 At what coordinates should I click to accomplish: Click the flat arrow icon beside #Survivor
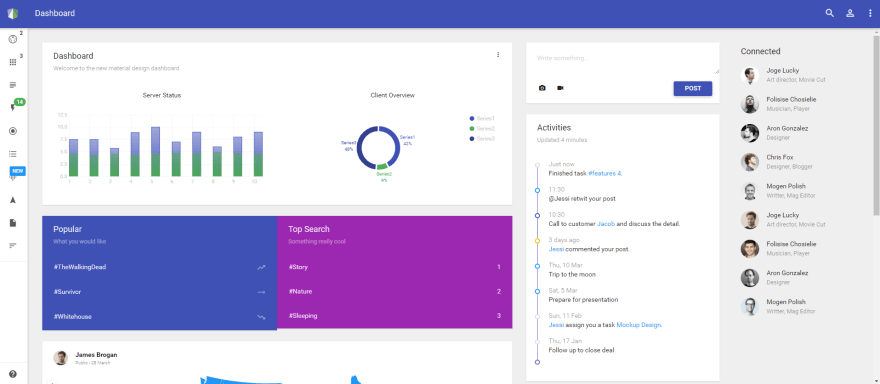click(x=261, y=292)
